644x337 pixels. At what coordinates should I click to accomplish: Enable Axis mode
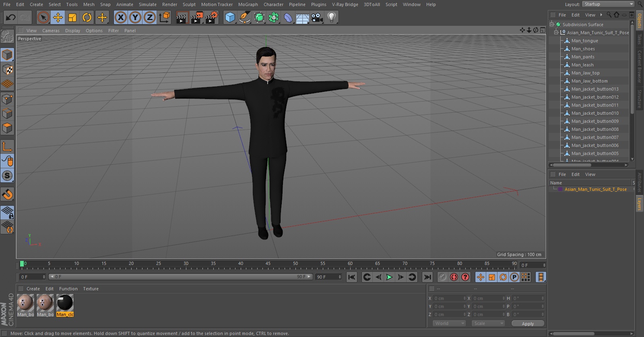(x=7, y=146)
